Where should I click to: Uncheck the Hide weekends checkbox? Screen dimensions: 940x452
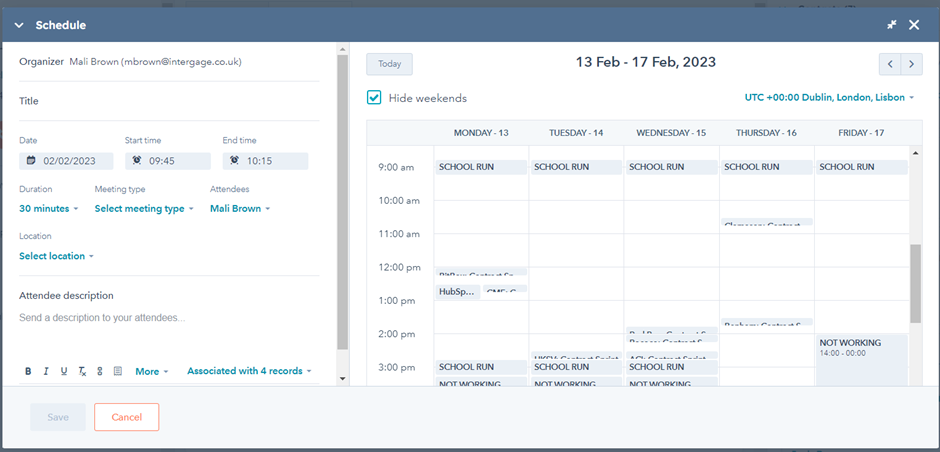coord(374,98)
